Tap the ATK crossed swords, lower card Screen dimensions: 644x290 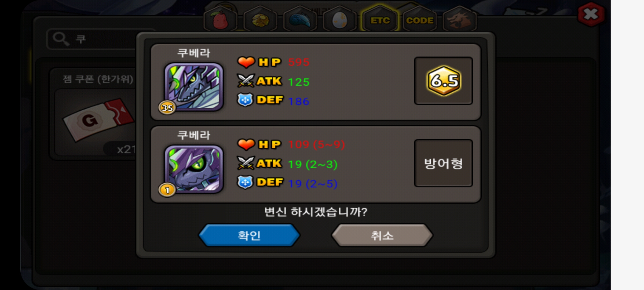246,163
